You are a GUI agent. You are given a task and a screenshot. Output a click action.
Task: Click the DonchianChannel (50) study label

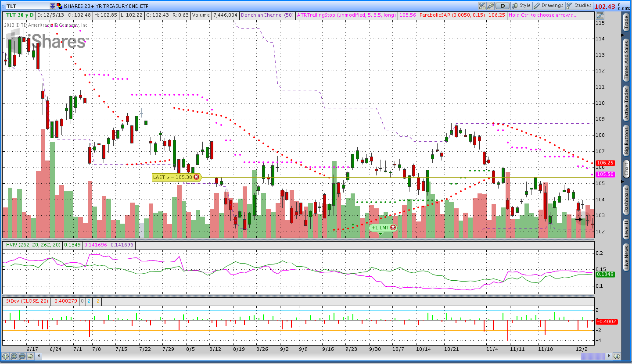pyautogui.click(x=267, y=15)
